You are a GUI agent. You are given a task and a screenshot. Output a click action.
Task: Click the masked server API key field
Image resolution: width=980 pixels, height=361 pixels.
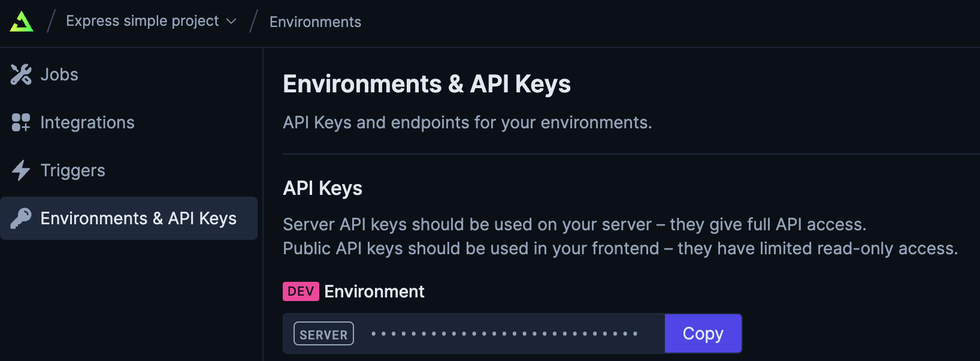coord(503,333)
